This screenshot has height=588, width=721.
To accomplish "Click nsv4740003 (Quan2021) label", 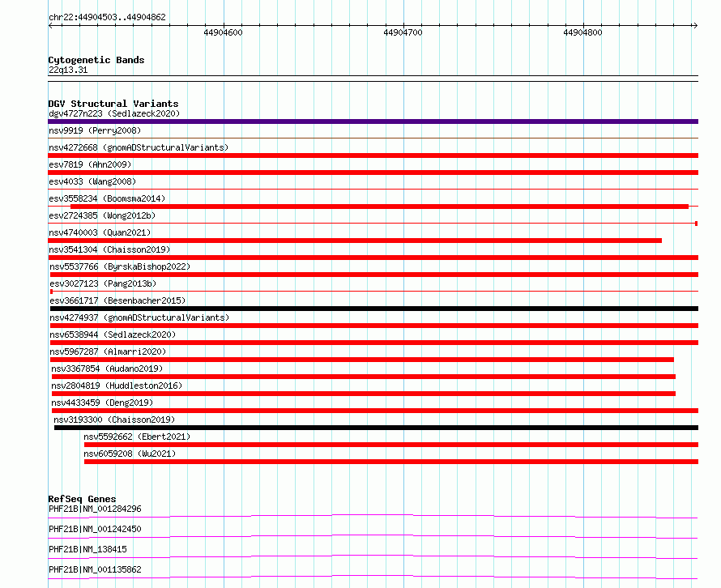I will tap(100, 232).
